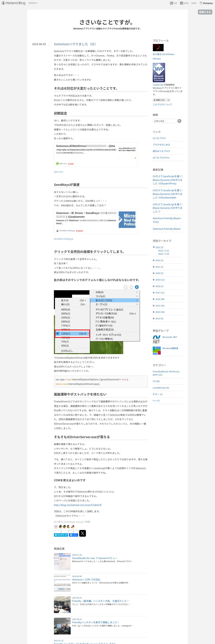Viewport: 215px width, 644px height.
Task: Click the '1 user' bookmark count badge
Action: [x=71, y=164]
